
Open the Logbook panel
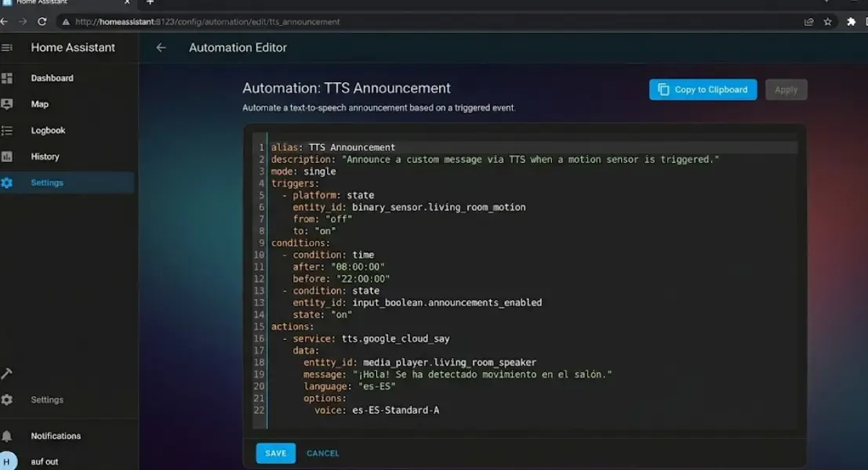click(49, 130)
